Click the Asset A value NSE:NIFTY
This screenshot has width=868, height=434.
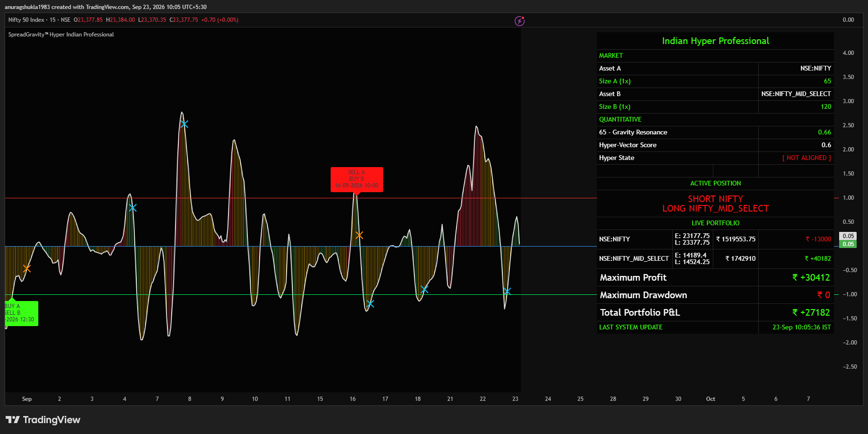pyautogui.click(x=815, y=69)
